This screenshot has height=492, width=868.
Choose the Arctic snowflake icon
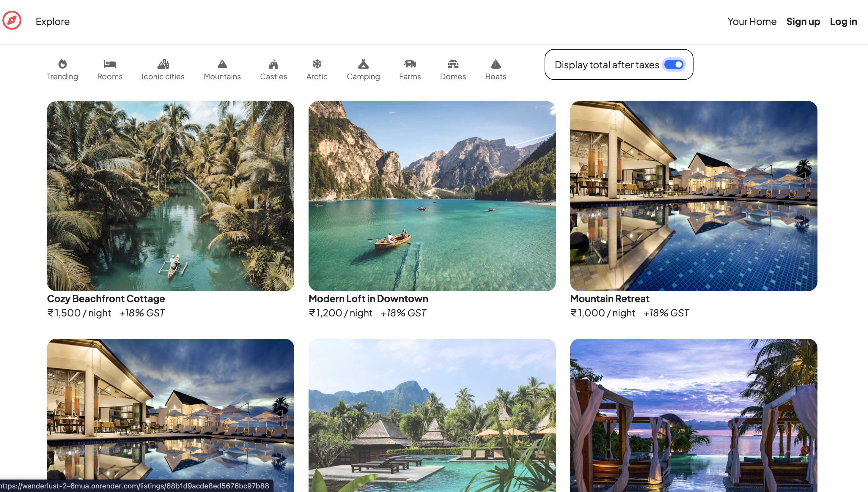pyautogui.click(x=317, y=64)
